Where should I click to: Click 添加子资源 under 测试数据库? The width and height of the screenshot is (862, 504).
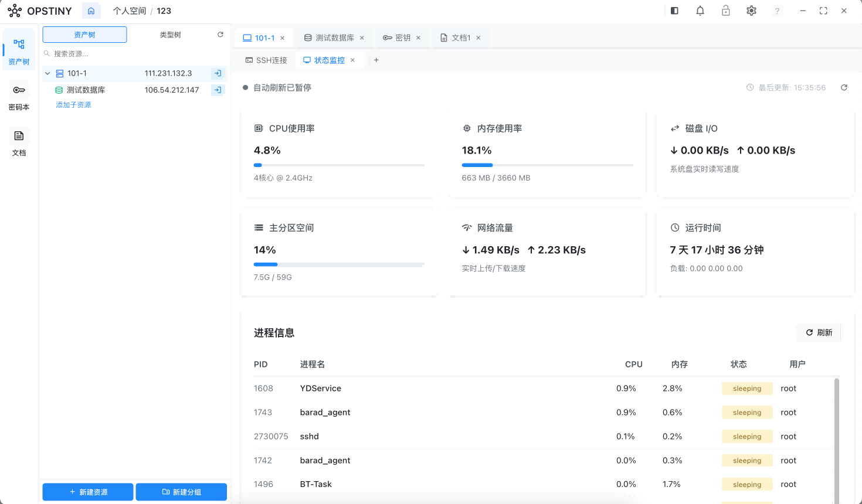(x=73, y=104)
